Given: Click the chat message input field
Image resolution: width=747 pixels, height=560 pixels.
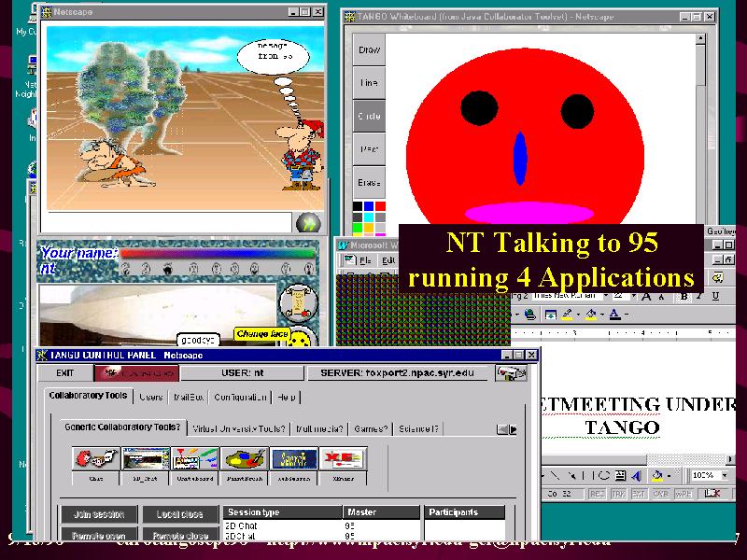Looking at the screenshot, I should 167,222.
